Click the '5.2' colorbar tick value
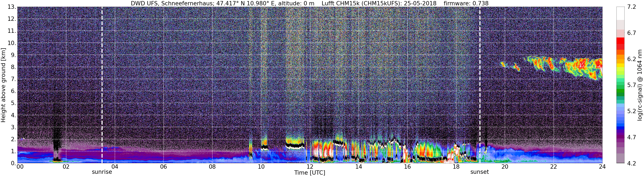Screen dimensions: 644x177 pyautogui.click(x=632, y=111)
